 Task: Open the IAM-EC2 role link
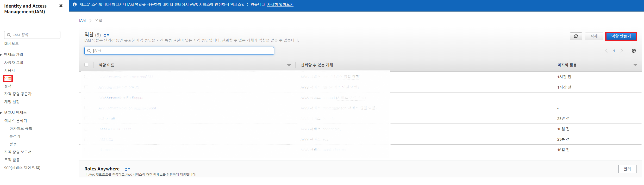106,139
